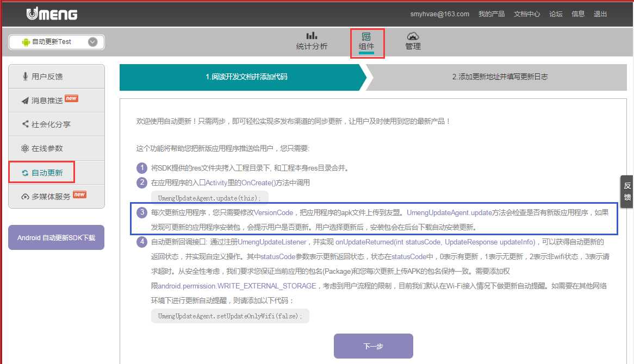Click the 反馈 feedback side tab
This screenshot has width=634, height=364.
627,191
